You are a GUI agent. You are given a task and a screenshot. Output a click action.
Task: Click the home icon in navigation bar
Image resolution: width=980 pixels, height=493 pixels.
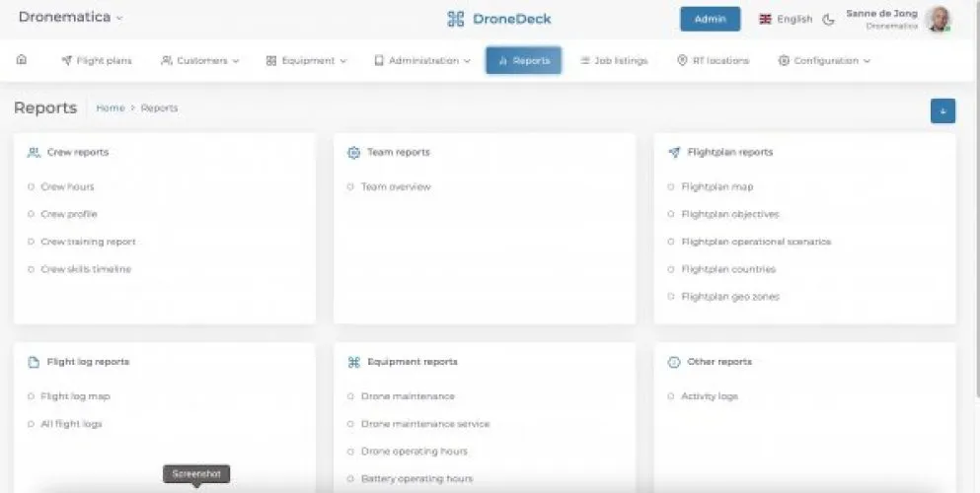[22, 60]
